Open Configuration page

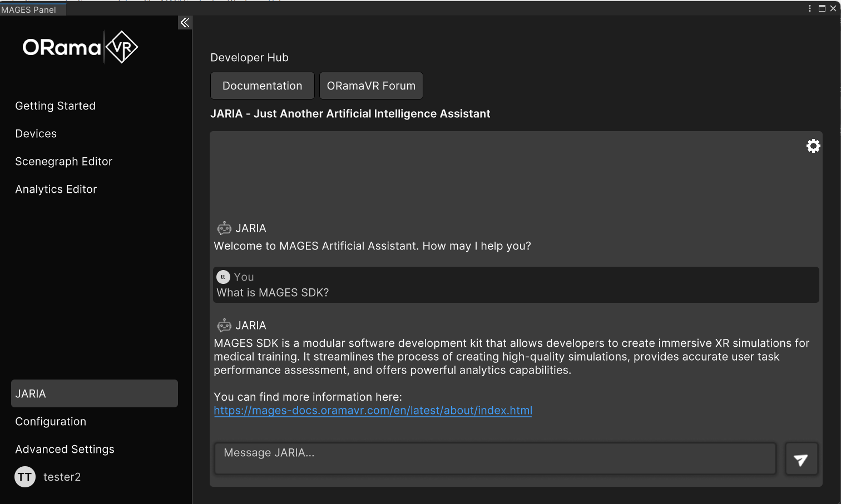(51, 421)
